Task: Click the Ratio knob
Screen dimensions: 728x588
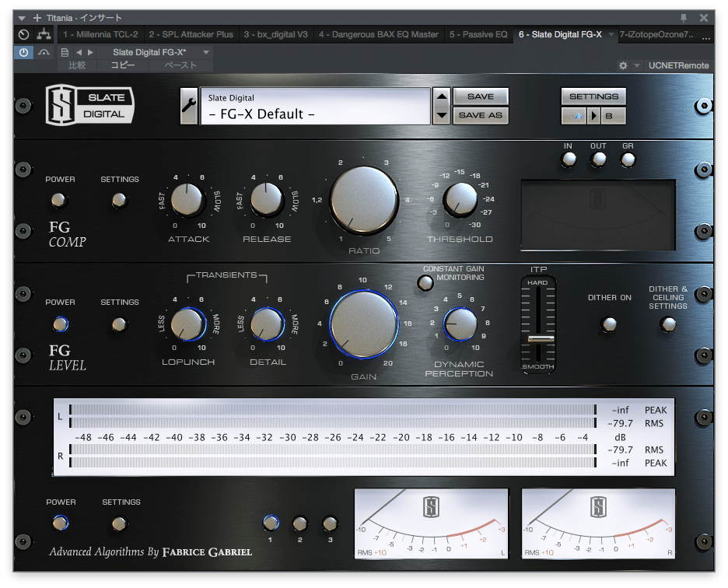Action: (363, 200)
